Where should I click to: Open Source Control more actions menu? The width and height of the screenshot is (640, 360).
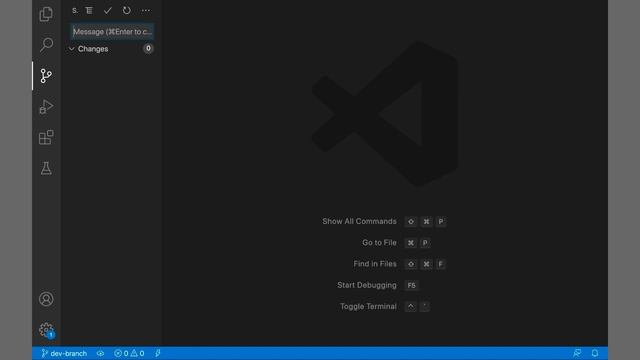pyautogui.click(x=146, y=10)
